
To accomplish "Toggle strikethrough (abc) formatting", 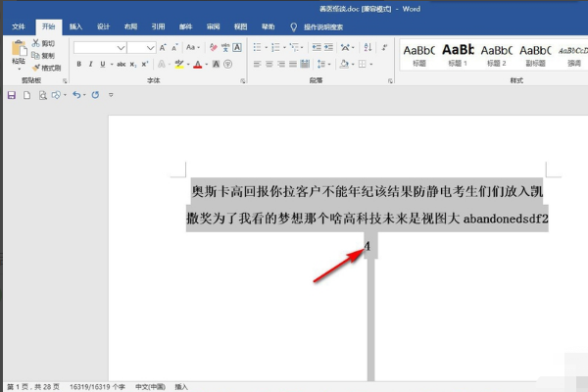I will tap(122, 65).
